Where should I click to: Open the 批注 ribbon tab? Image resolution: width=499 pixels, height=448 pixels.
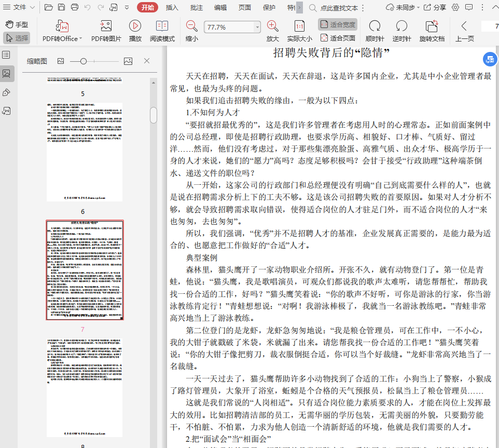(x=197, y=7)
